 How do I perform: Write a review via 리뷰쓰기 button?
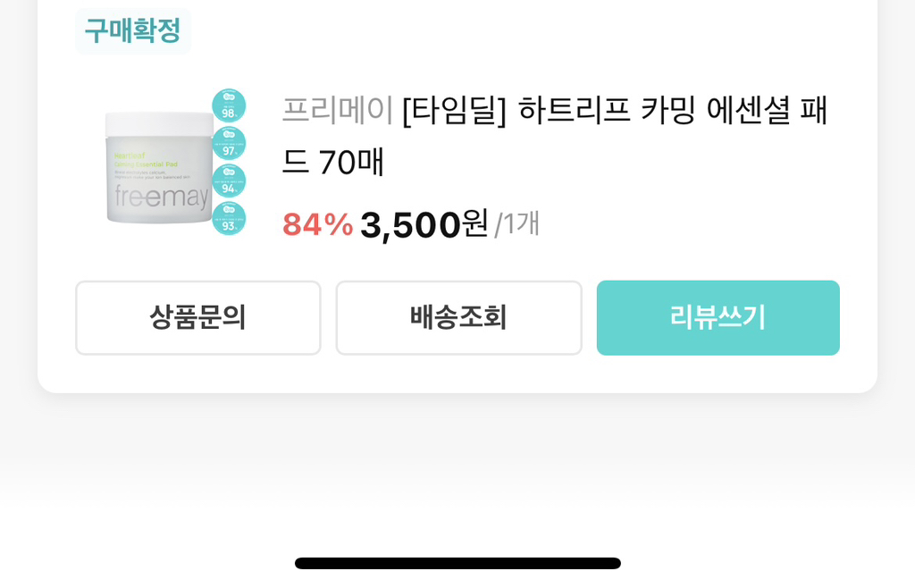pos(718,318)
